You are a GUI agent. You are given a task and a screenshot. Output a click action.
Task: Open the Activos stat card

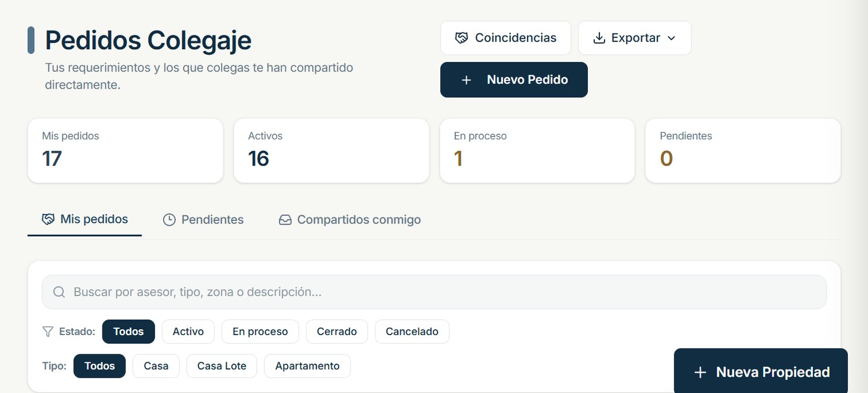pos(332,150)
